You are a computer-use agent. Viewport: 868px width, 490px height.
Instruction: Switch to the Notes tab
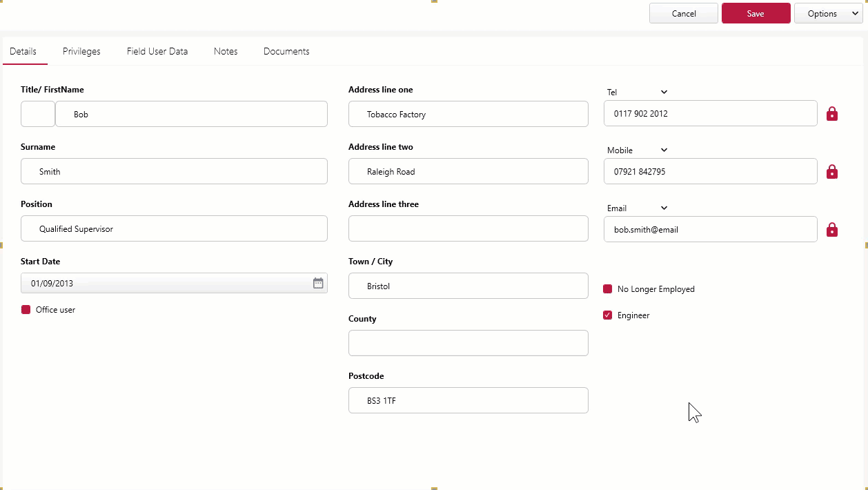(x=226, y=51)
